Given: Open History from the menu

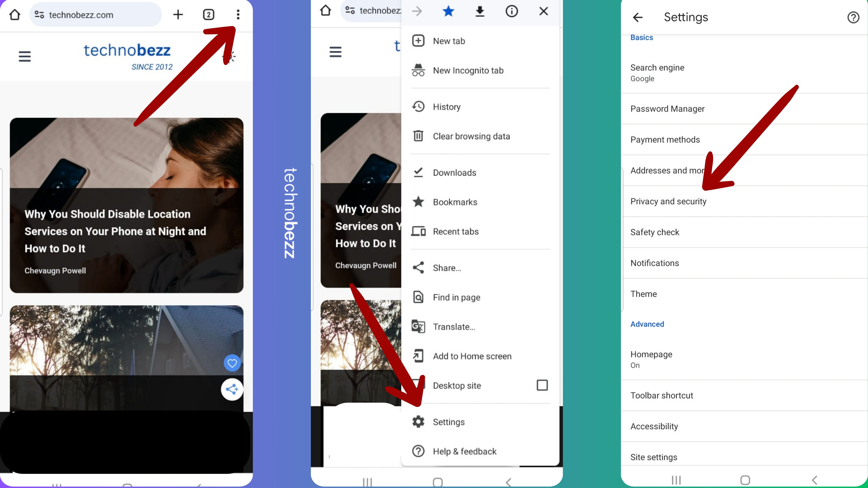Looking at the screenshot, I should click(x=480, y=107).
